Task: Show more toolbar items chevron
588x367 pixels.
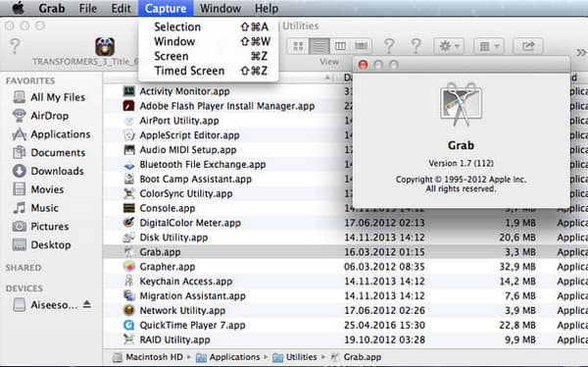Action: point(581,52)
